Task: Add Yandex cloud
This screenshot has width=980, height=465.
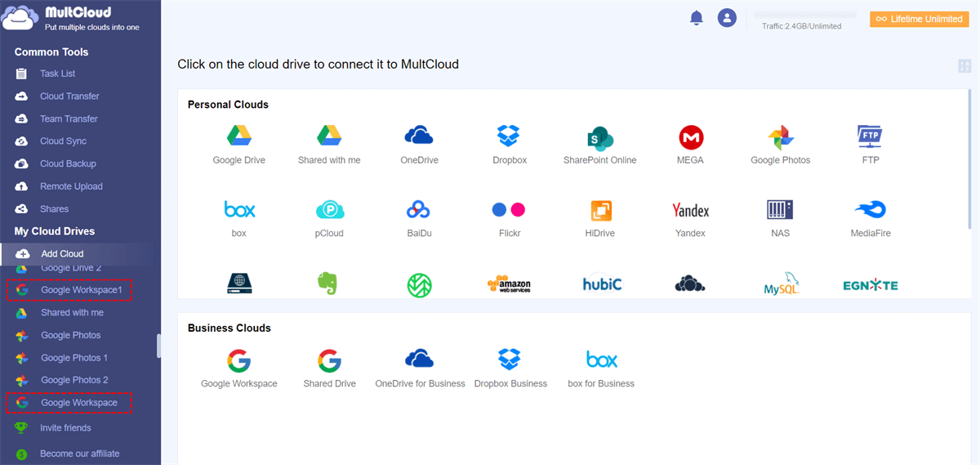Action: click(690, 218)
